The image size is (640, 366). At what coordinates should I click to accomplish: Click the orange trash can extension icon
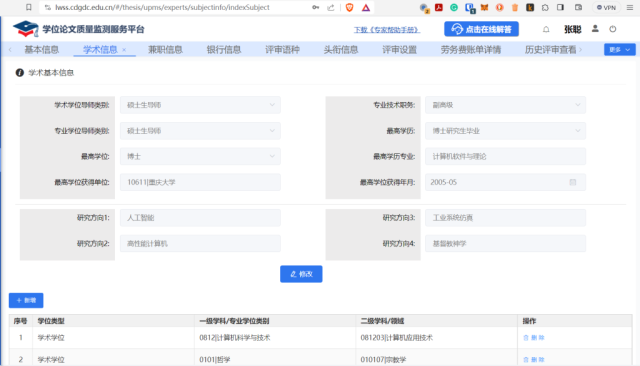tap(515, 7)
